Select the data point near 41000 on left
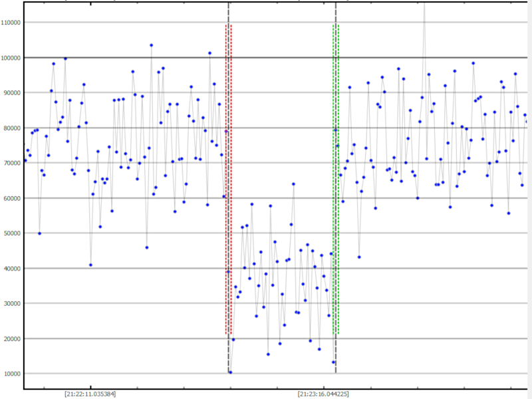Screen dimensions: 532x399 pyautogui.click(x=90, y=265)
